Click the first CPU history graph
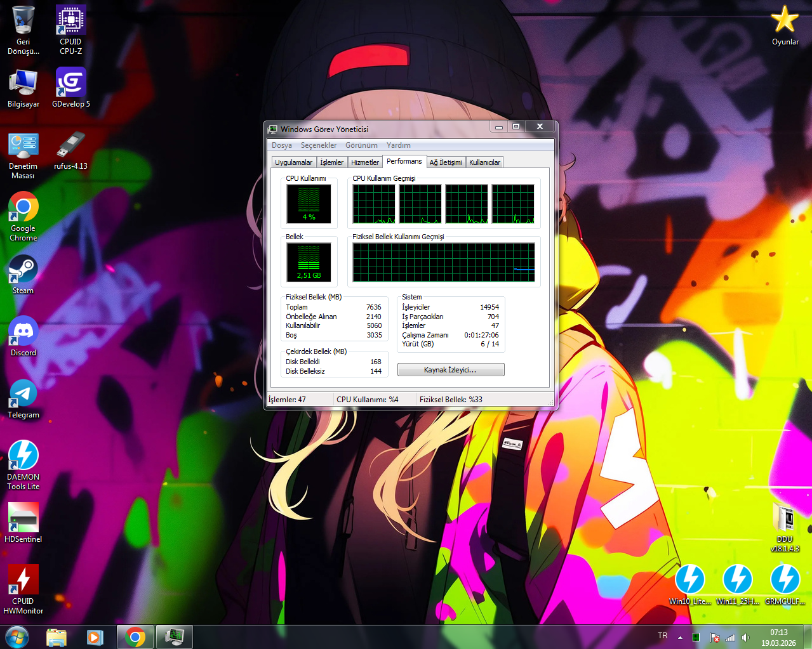The image size is (812, 649). coord(374,204)
